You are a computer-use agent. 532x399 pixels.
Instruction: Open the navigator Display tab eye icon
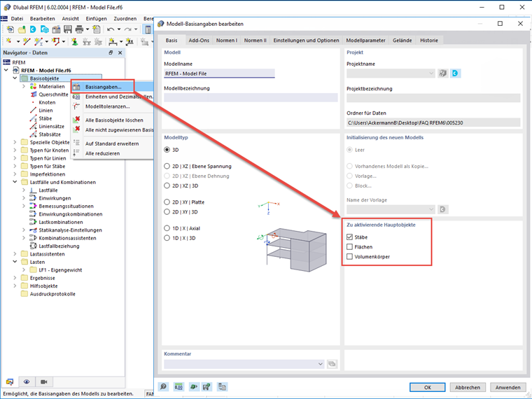(27, 382)
